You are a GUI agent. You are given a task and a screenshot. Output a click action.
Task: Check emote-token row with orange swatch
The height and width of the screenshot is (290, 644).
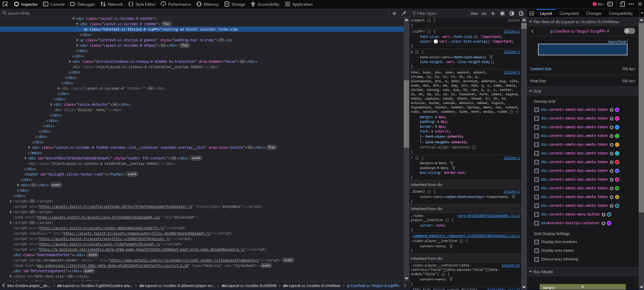click(537, 145)
